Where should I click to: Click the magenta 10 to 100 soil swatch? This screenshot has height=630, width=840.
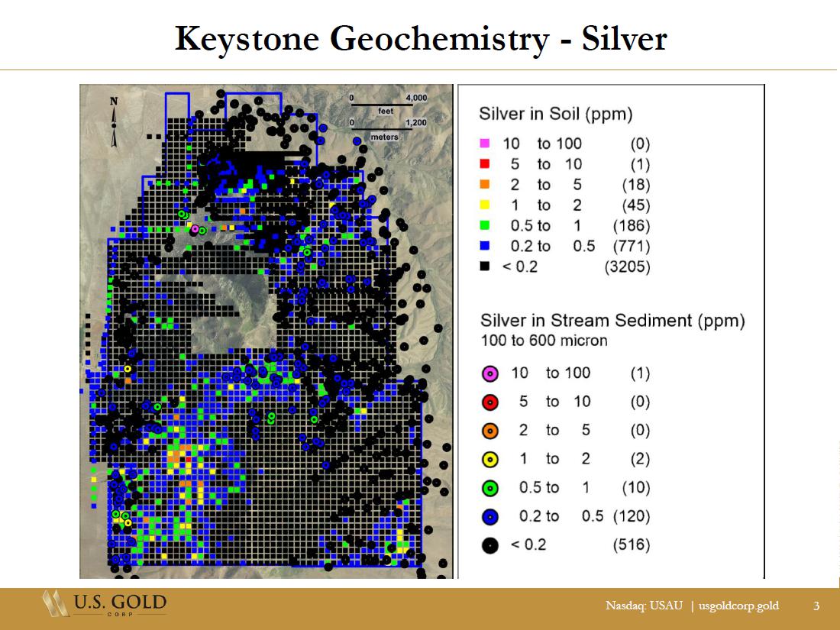click(x=484, y=144)
